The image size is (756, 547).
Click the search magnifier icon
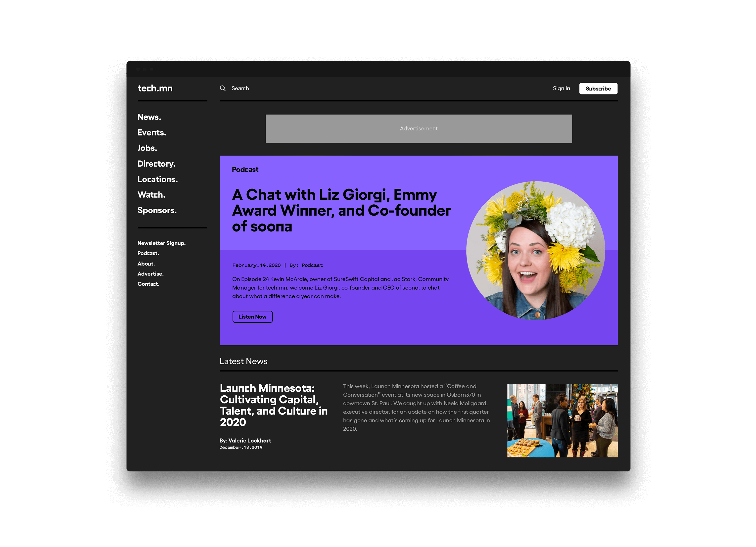click(x=223, y=88)
